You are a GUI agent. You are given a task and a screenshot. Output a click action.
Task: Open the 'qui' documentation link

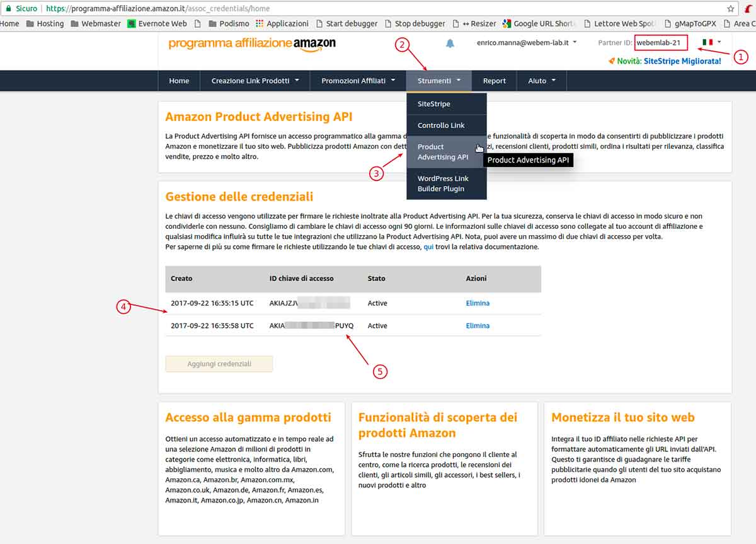click(428, 247)
